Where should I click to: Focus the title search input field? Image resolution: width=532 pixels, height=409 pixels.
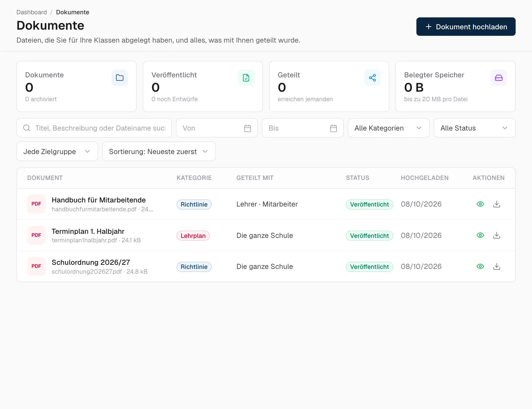94,128
